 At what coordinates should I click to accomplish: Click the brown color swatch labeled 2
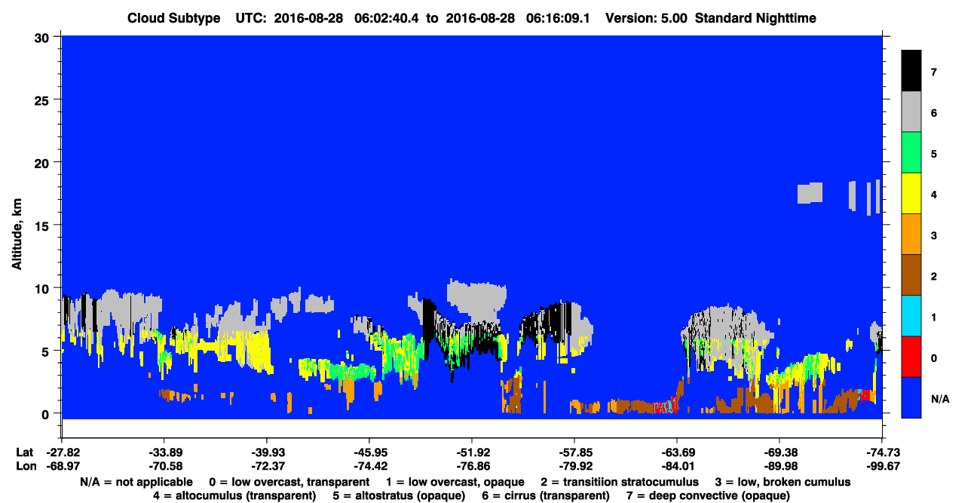click(911, 275)
